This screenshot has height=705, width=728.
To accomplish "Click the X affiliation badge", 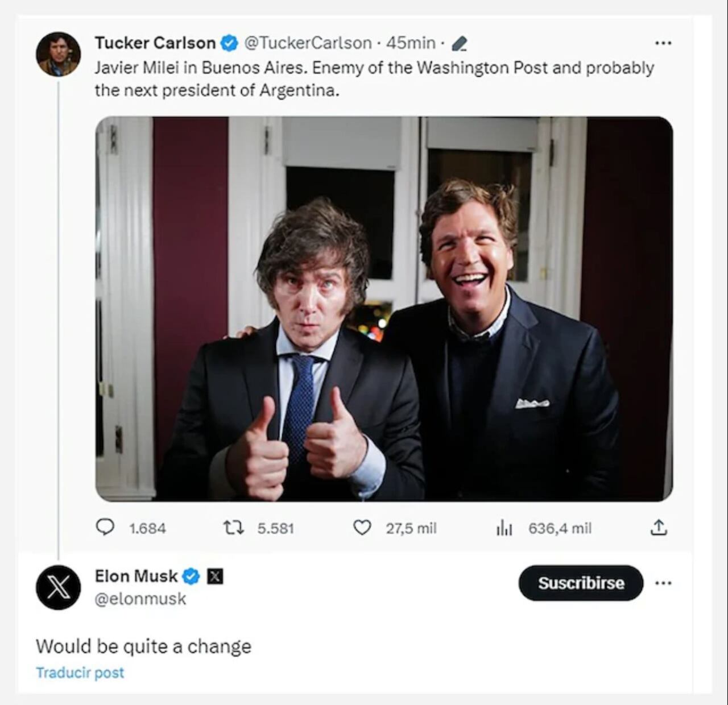I will (x=214, y=577).
